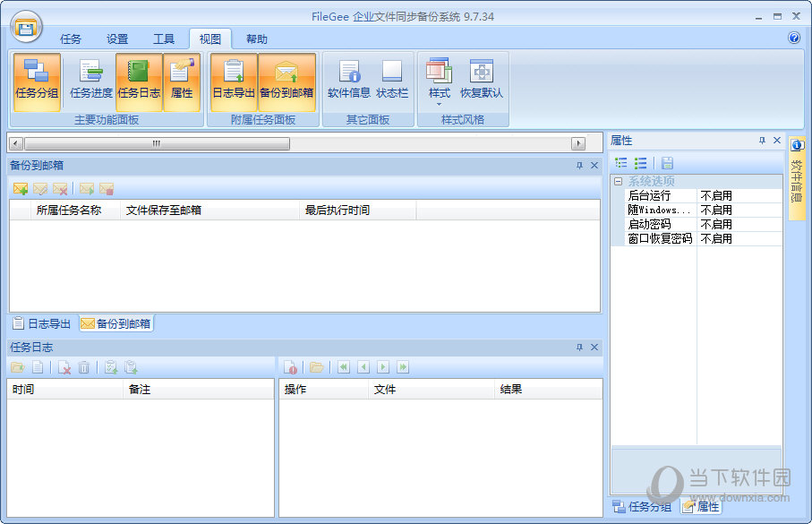Screen dimensions: 812x524
Task: Click the document icon in 任务日志 toolbar
Action: tap(38, 367)
